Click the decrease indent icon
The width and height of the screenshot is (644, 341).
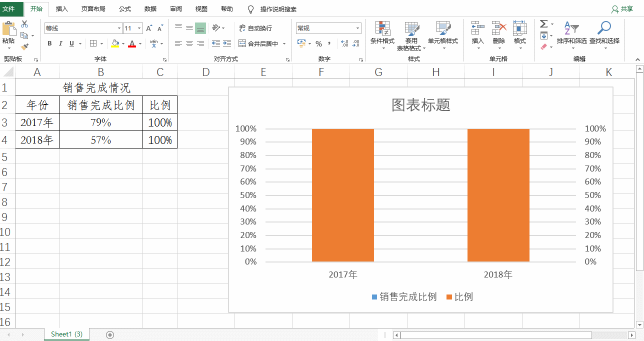216,43
